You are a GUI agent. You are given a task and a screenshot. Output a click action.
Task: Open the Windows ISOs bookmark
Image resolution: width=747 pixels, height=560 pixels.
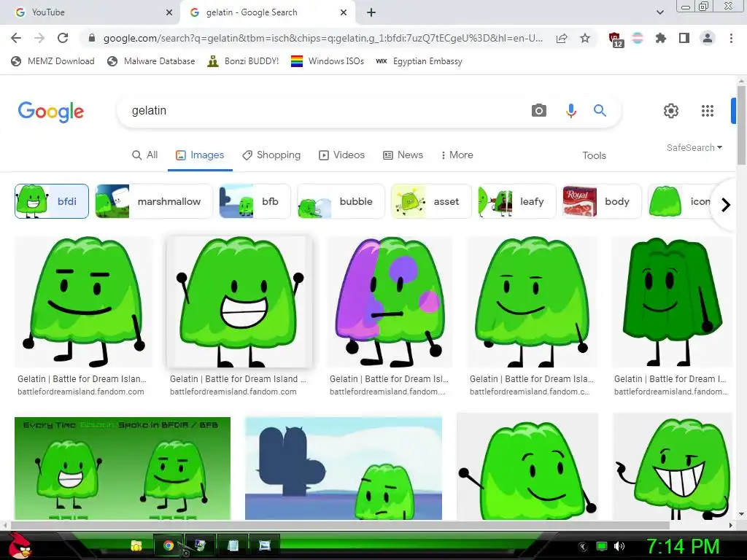(328, 61)
